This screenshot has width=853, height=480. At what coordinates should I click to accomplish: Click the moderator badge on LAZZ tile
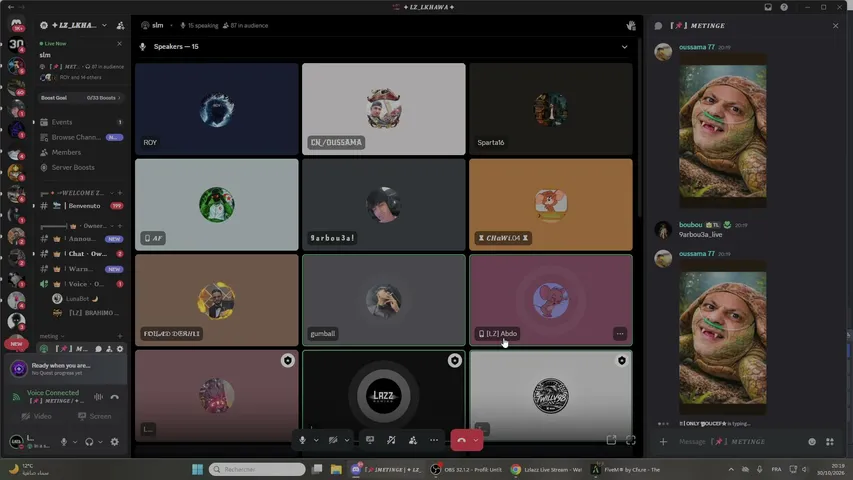coord(454,360)
